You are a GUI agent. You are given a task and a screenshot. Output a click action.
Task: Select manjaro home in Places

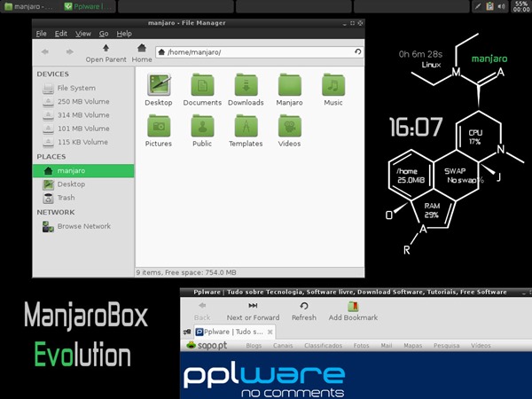click(x=83, y=170)
